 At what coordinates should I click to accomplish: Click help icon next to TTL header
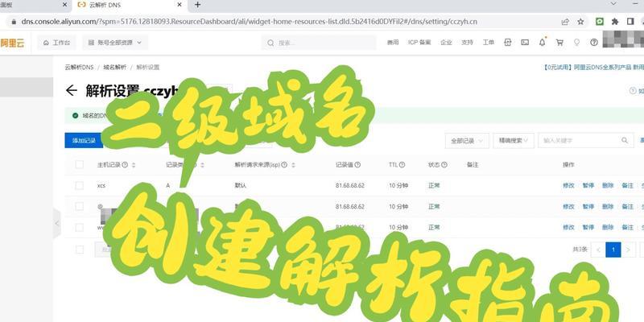tap(402, 165)
